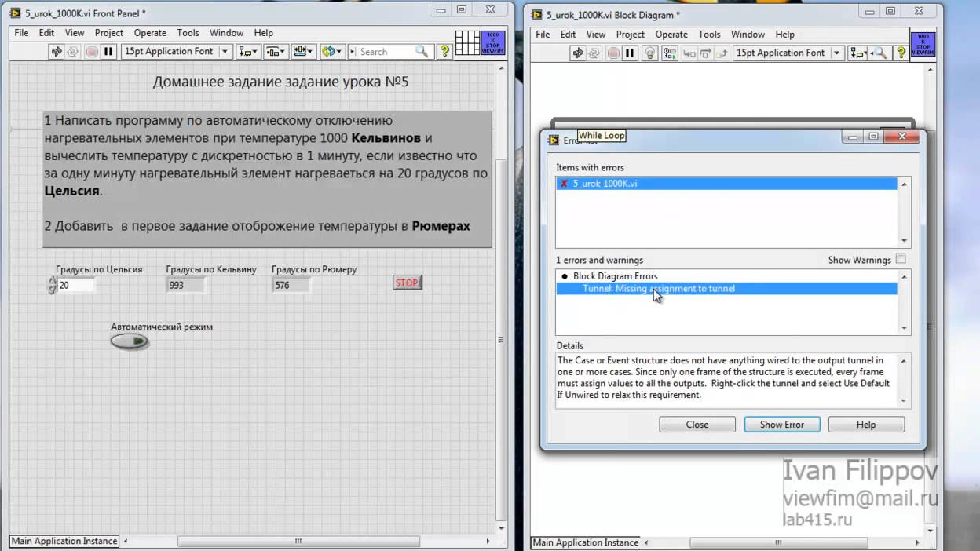Click Step Out in Block Diagram toolbar
The height and width of the screenshot is (551, 980).
click(720, 53)
